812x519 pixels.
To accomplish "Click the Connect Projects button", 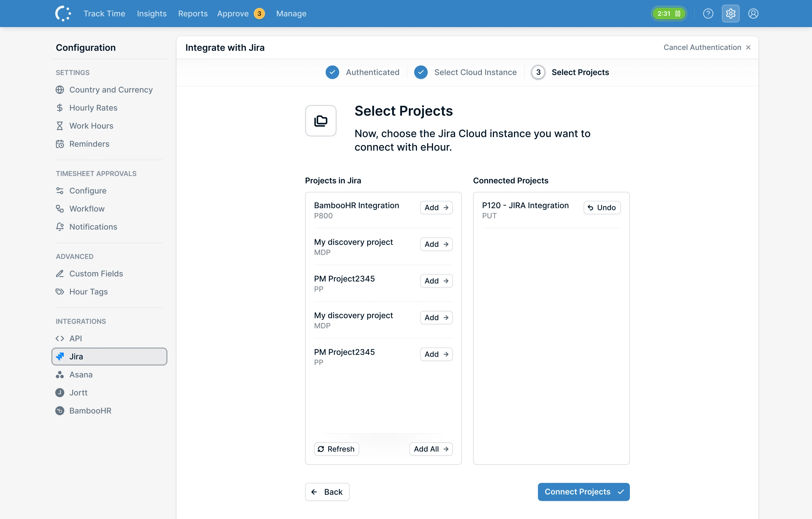I will point(583,492).
